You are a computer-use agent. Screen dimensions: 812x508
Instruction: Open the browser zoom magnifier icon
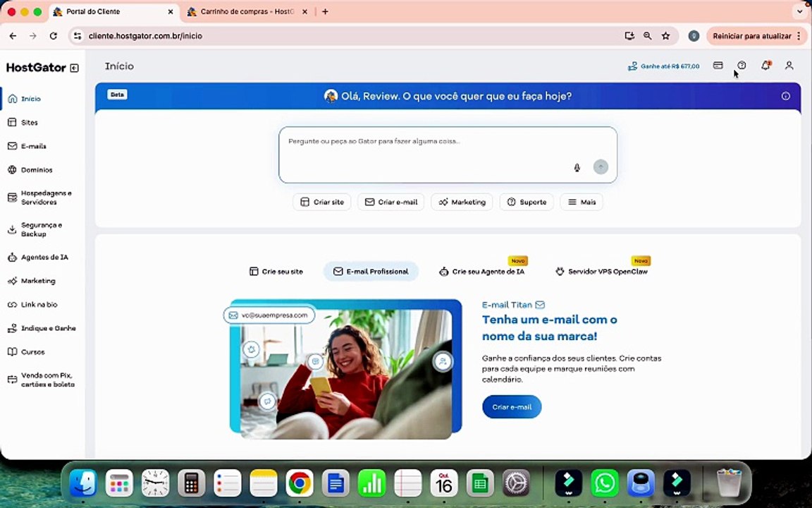coord(647,36)
